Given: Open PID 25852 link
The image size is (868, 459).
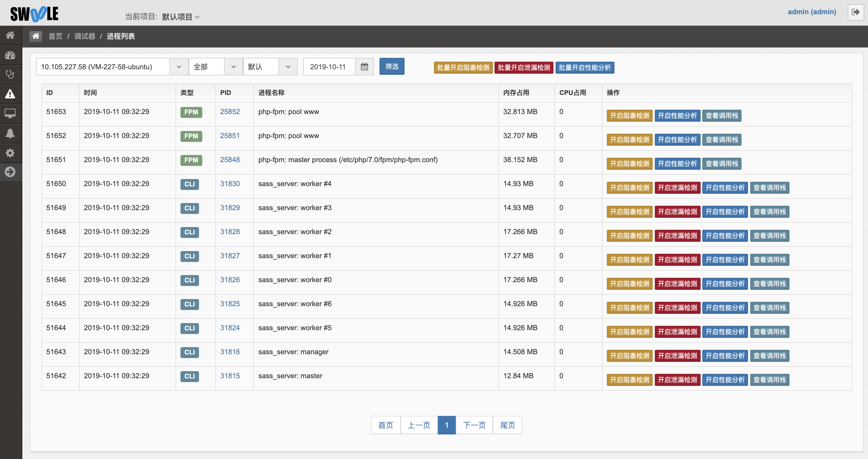Looking at the screenshot, I should pyautogui.click(x=230, y=112).
